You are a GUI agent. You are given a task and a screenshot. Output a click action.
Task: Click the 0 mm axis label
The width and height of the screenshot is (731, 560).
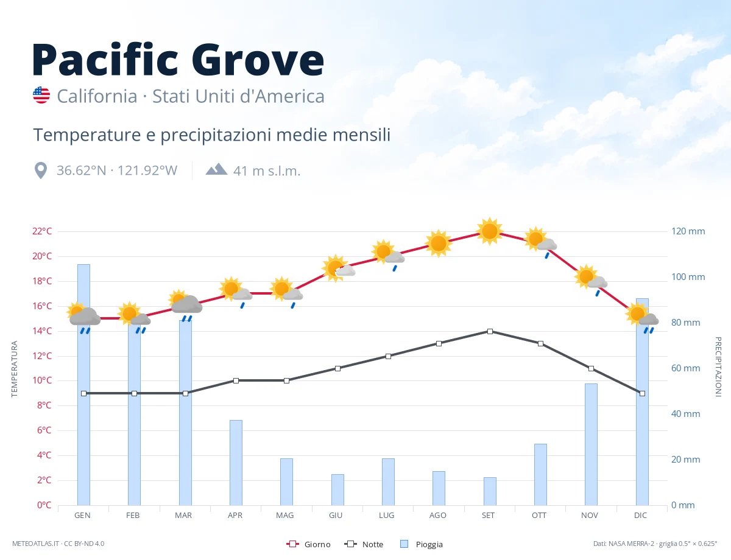pos(683,505)
